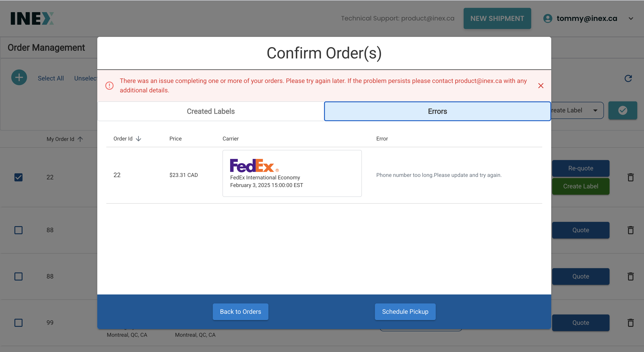
Task: Click the user account avatar icon
Action: point(547,18)
